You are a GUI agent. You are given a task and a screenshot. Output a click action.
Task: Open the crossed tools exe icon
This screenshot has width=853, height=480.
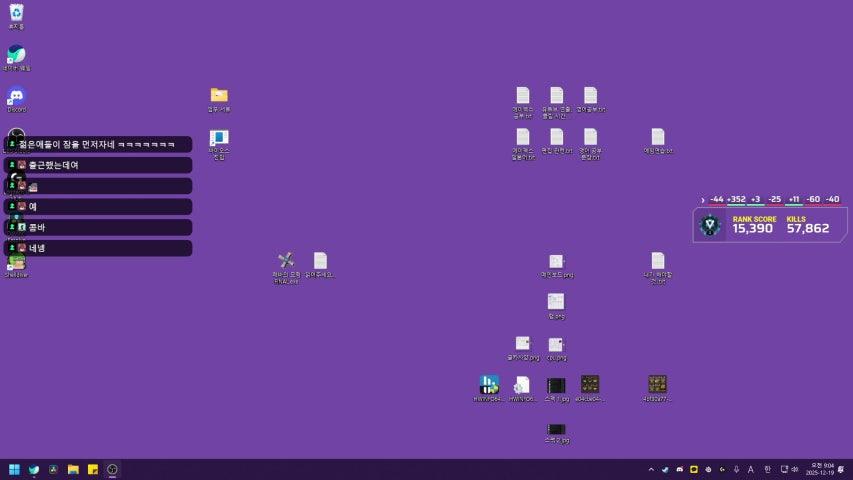click(x=286, y=261)
